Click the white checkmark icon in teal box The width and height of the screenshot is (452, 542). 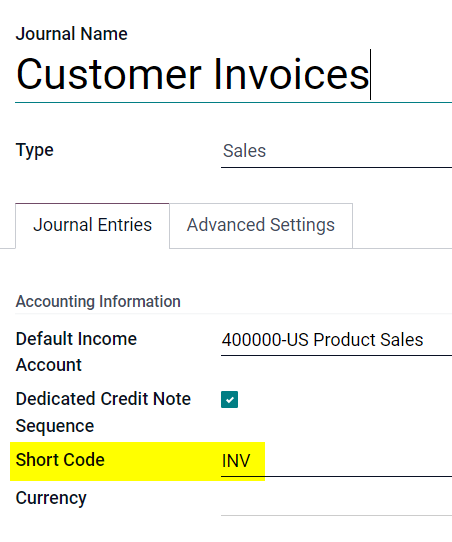[x=229, y=400]
